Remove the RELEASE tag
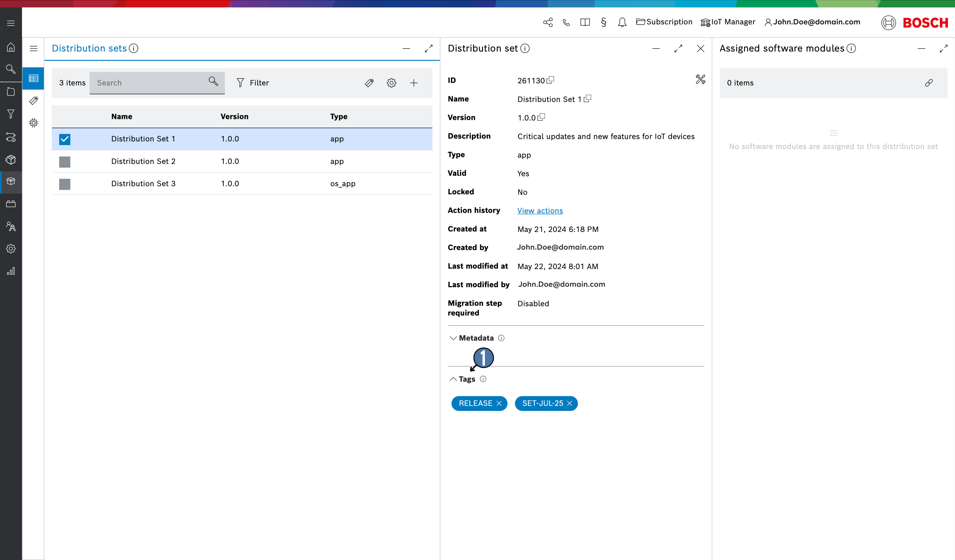955x560 pixels. [499, 403]
